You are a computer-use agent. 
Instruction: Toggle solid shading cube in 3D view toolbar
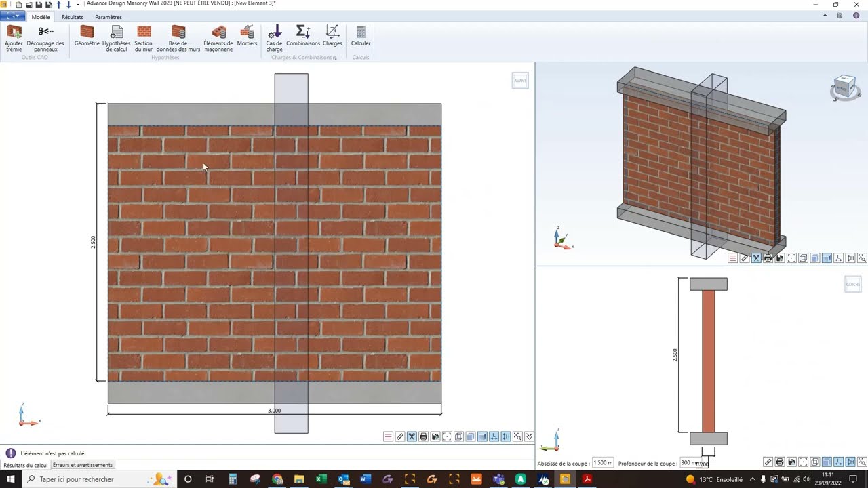pyautogui.click(x=815, y=258)
